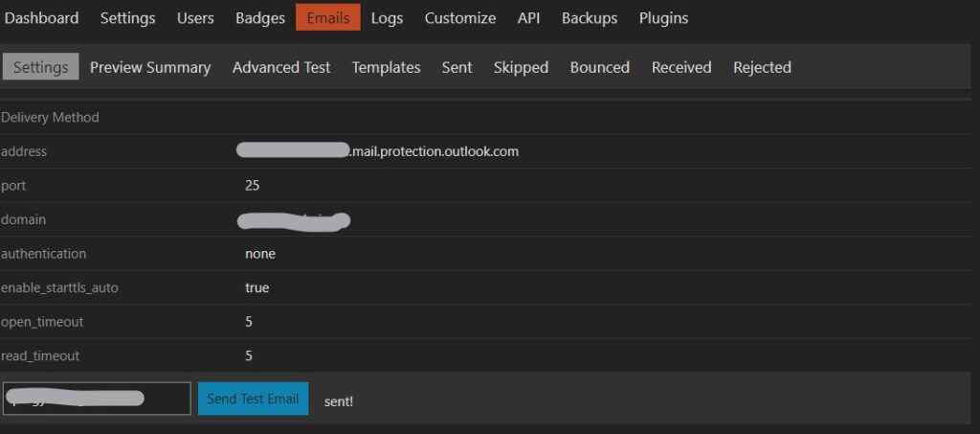The height and width of the screenshot is (434, 980).
Task: Open the email Templates sub-tab
Action: click(x=386, y=67)
